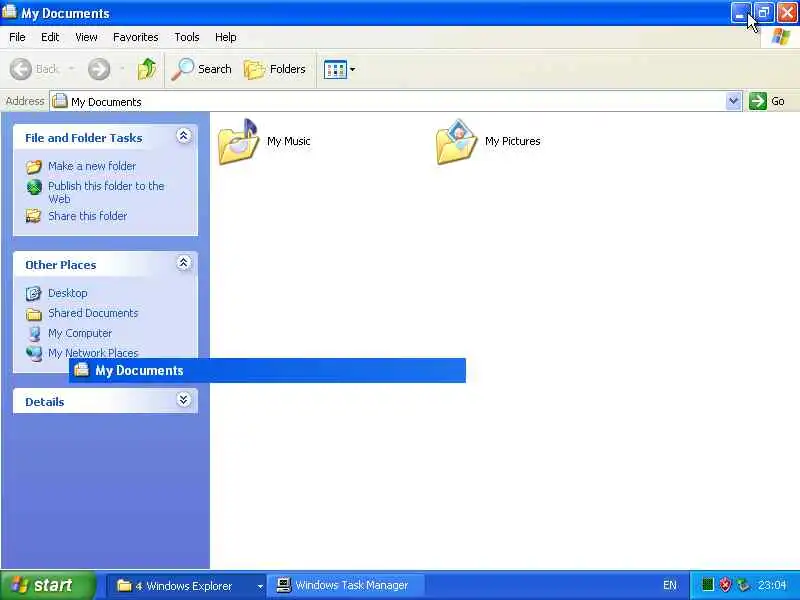Viewport: 800px width, 600px height.
Task: Open the View menu
Action: (86, 37)
